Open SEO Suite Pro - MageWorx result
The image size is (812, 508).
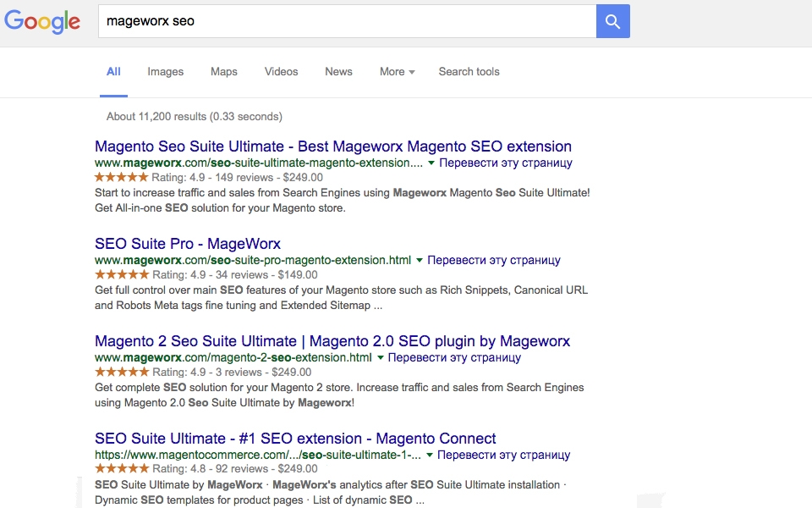click(x=188, y=244)
